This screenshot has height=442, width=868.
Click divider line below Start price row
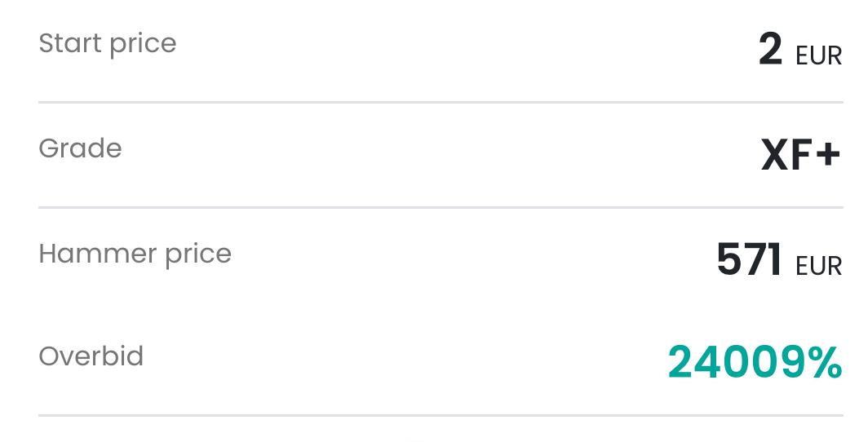coord(441,102)
